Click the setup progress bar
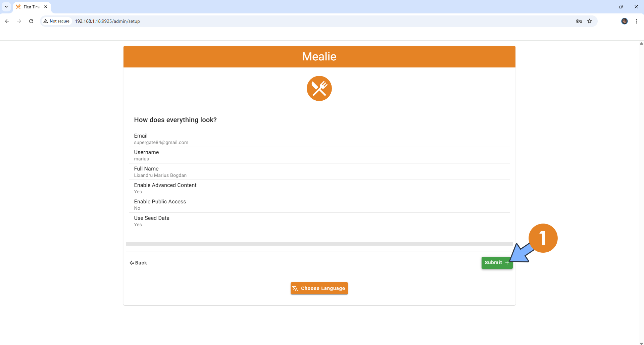The height and width of the screenshot is (345, 644). pyautogui.click(x=319, y=244)
